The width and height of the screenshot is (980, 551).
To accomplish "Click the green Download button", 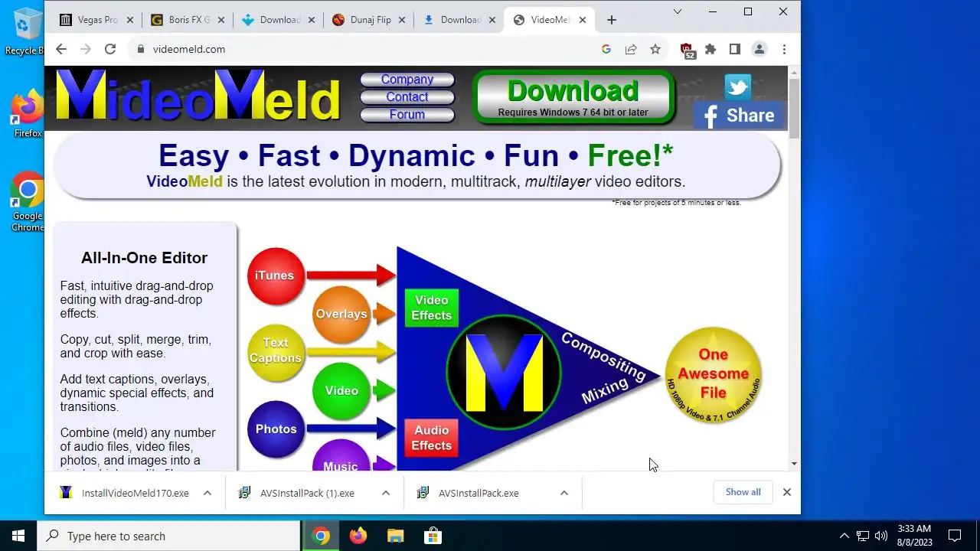I will click(x=573, y=97).
